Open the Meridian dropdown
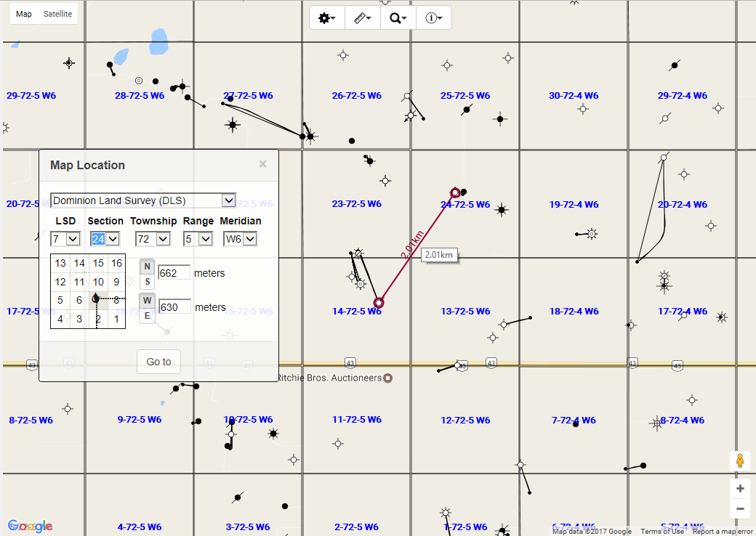Image resolution: width=756 pixels, height=536 pixels. (240, 239)
